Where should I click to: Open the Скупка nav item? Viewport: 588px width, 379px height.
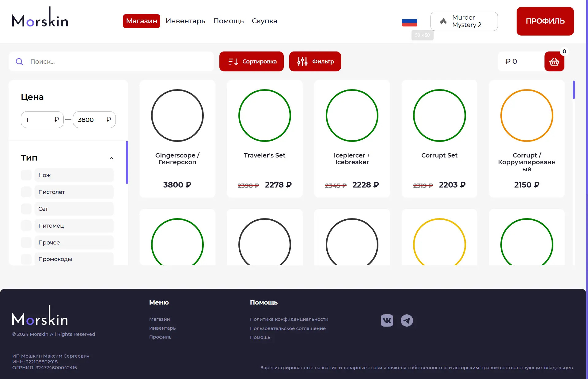pos(264,21)
